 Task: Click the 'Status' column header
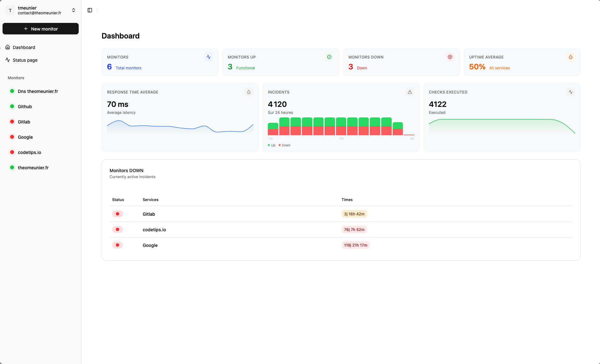tap(118, 200)
